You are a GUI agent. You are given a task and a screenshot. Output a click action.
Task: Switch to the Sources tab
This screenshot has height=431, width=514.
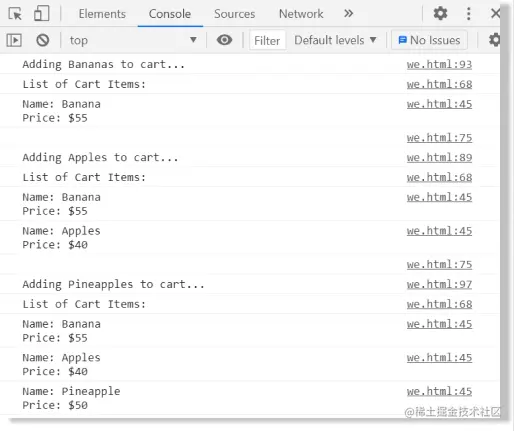click(x=234, y=14)
